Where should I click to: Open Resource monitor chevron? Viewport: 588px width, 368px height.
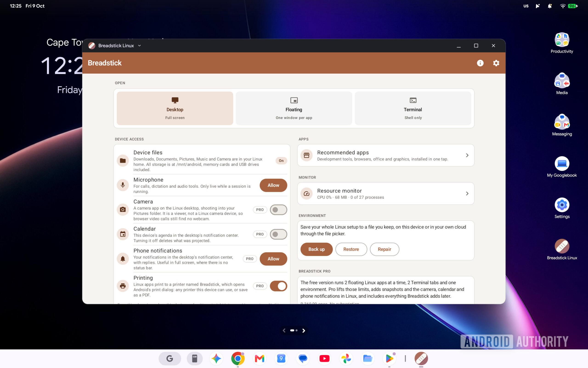(x=467, y=193)
